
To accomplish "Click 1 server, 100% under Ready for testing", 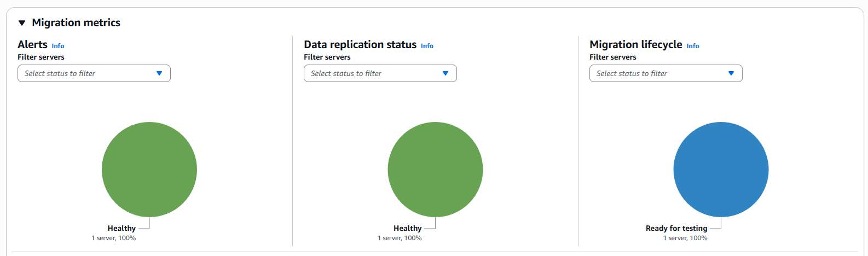I will pyautogui.click(x=685, y=238).
